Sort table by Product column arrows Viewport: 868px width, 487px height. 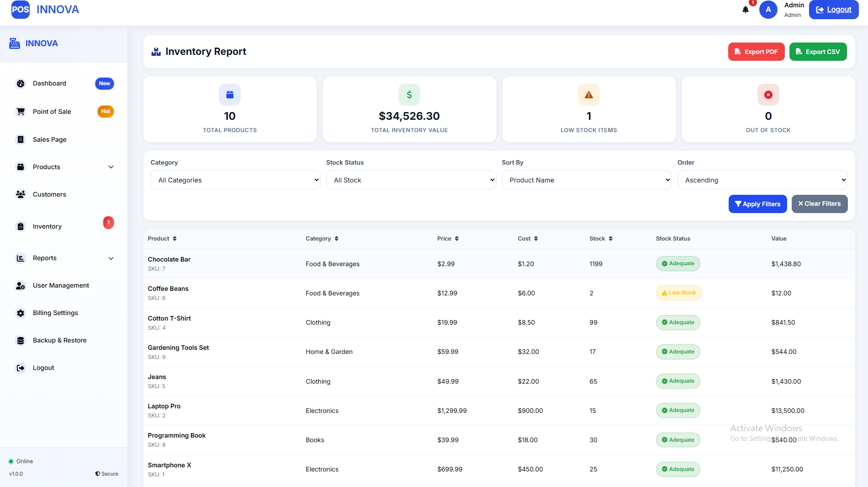[x=175, y=239]
